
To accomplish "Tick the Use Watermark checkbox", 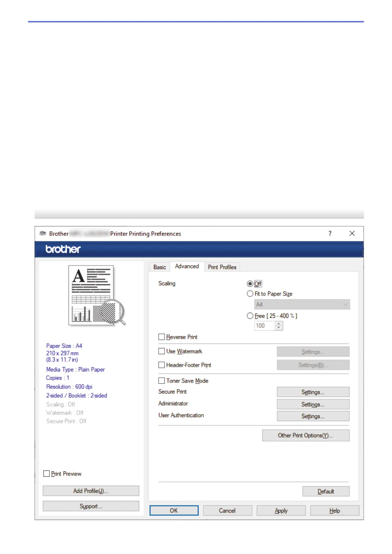I will (x=162, y=351).
